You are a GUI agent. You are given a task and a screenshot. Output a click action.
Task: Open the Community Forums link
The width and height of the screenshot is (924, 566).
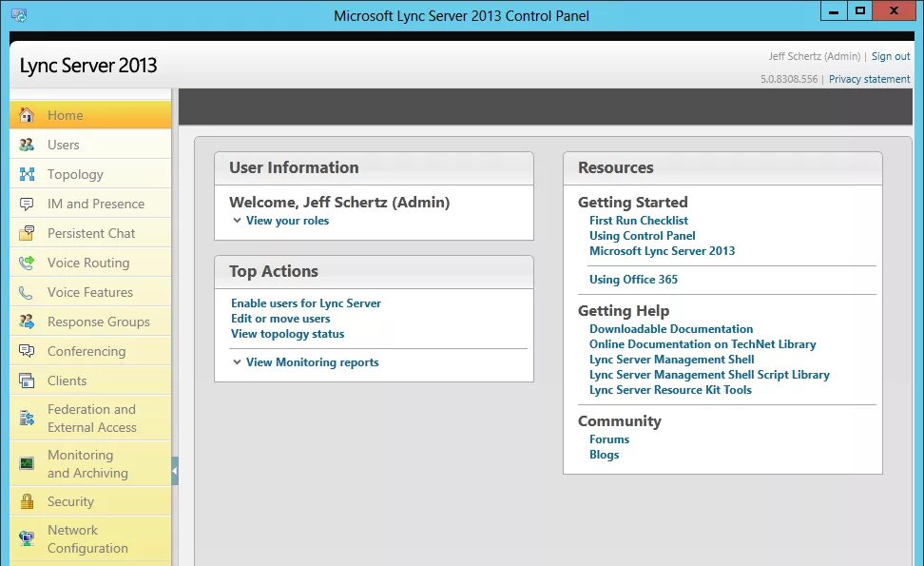tap(609, 439)
